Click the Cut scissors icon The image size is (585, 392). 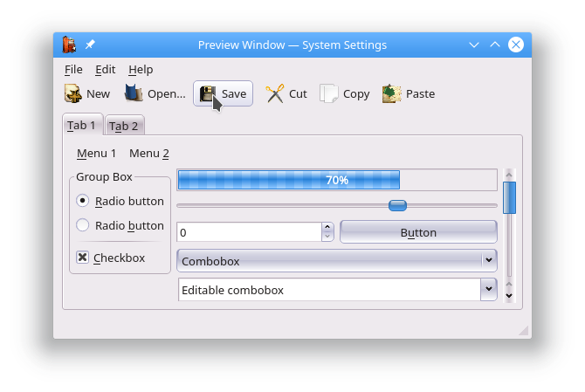274,93
